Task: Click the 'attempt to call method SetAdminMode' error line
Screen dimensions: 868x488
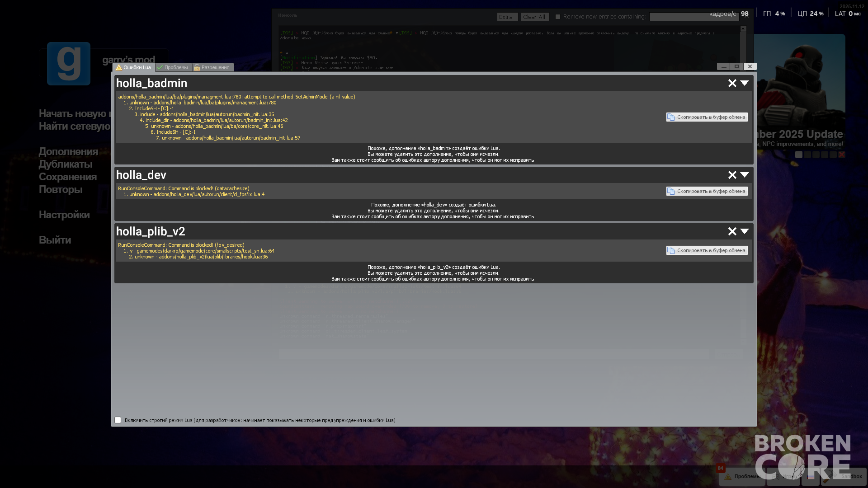Action: point(236,97)
